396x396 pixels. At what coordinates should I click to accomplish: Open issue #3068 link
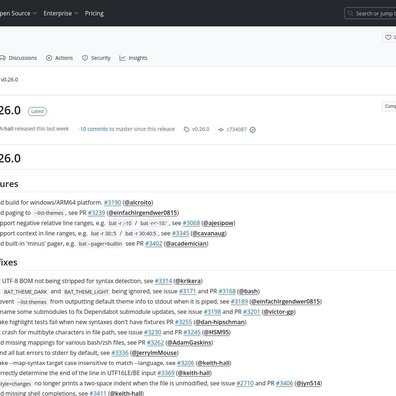pyautogui.click(x=191, y=223)
